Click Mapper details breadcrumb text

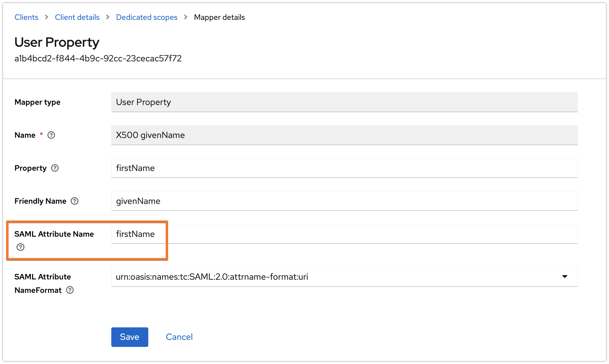[x=220, y=17]
